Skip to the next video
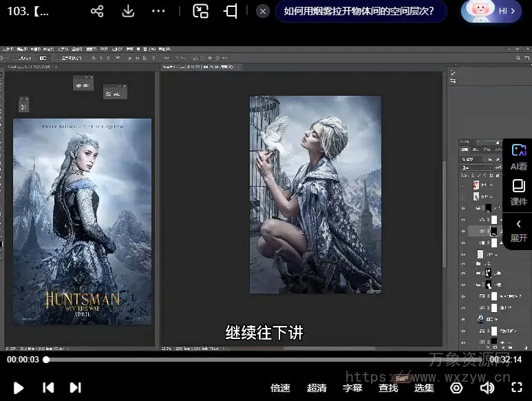Image resolution: width=532 pixels, height=401 pixels. click(x=75, y=387)
